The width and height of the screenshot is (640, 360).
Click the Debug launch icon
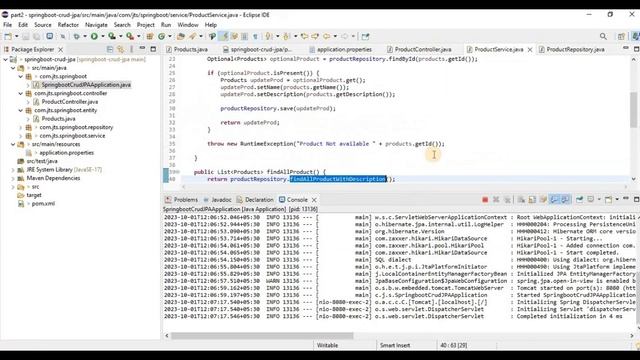pos(76,36)
